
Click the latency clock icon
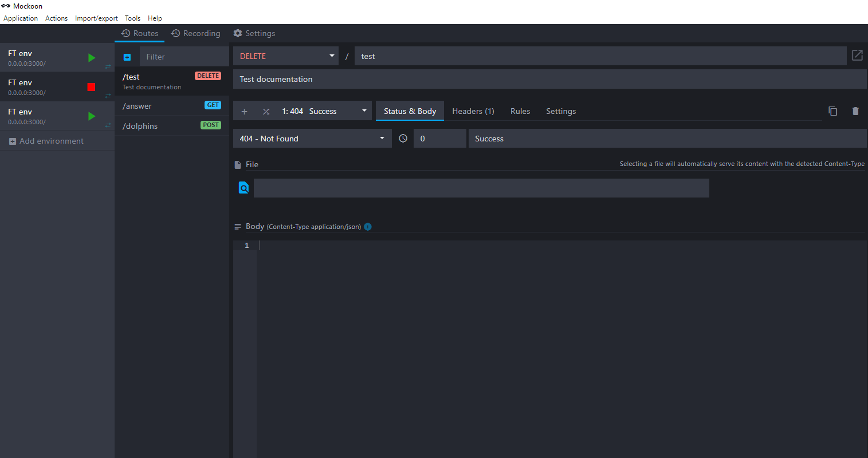tap(402, 138)
